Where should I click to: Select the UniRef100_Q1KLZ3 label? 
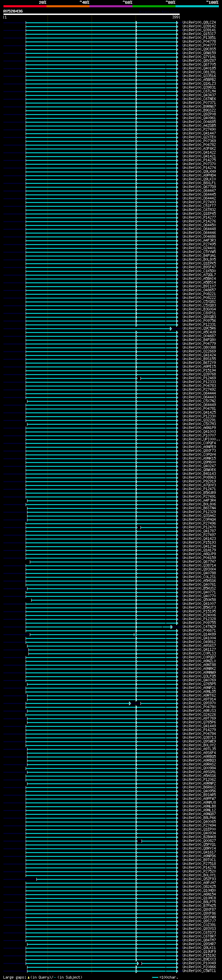point(199,83)
